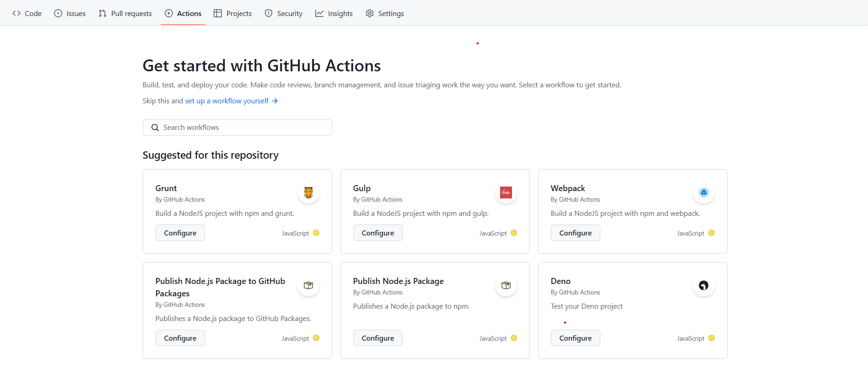The height and width of the screenshot is (369, 868).
Task: Click the Gulp workflow logo icon
Action: (x=506, y=193)
